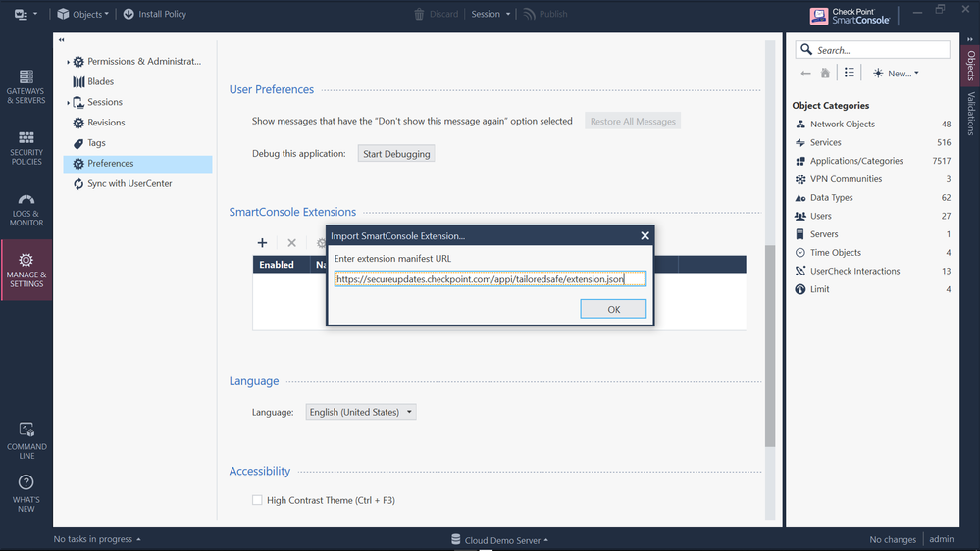This screenshot has height=551, width=980.
Task: Click the back arrow in Objects panel
Action: click(x=805, y=74)
